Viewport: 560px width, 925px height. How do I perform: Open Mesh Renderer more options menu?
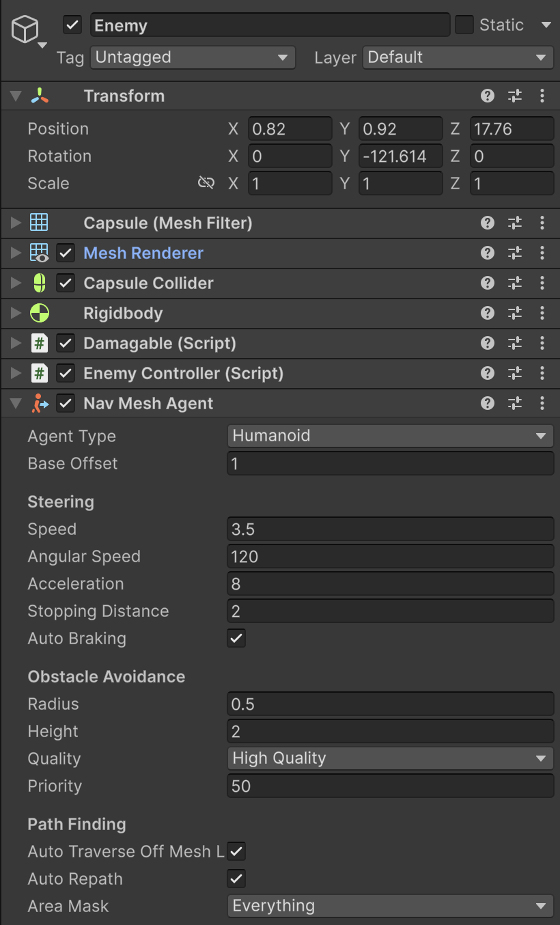(x=542, y=253)
